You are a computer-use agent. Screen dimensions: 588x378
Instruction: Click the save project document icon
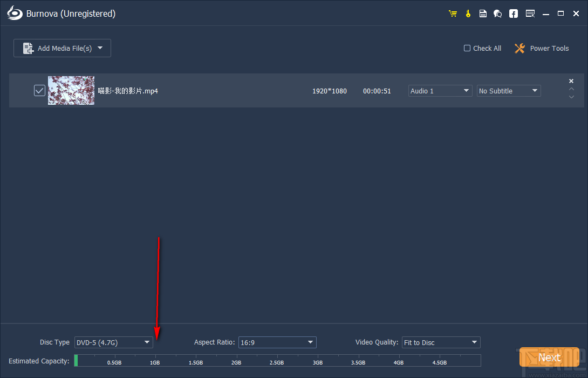(483, 14)
